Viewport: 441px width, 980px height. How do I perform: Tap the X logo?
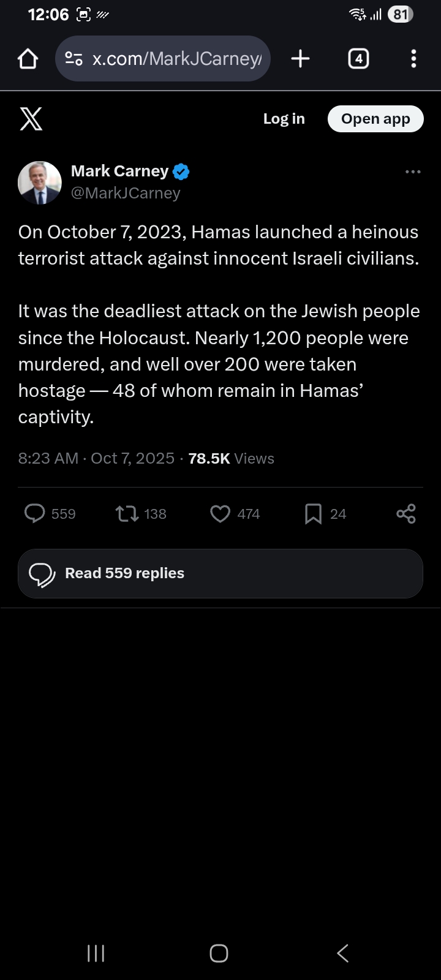(x=31, y=119)
